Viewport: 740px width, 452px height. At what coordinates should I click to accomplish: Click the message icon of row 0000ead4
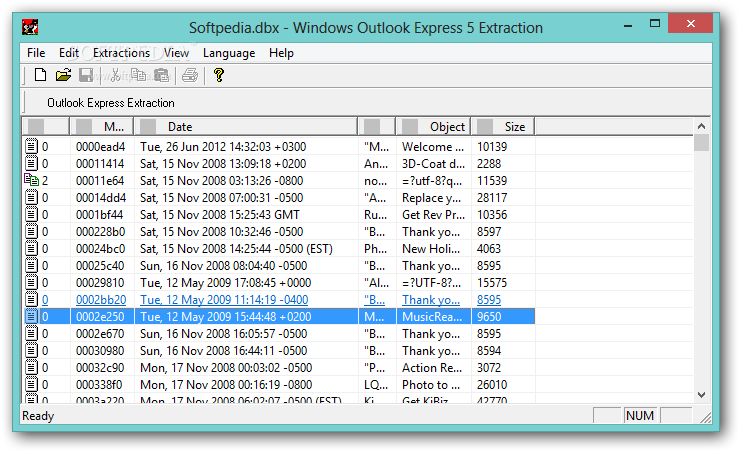[x=31, y=146]
